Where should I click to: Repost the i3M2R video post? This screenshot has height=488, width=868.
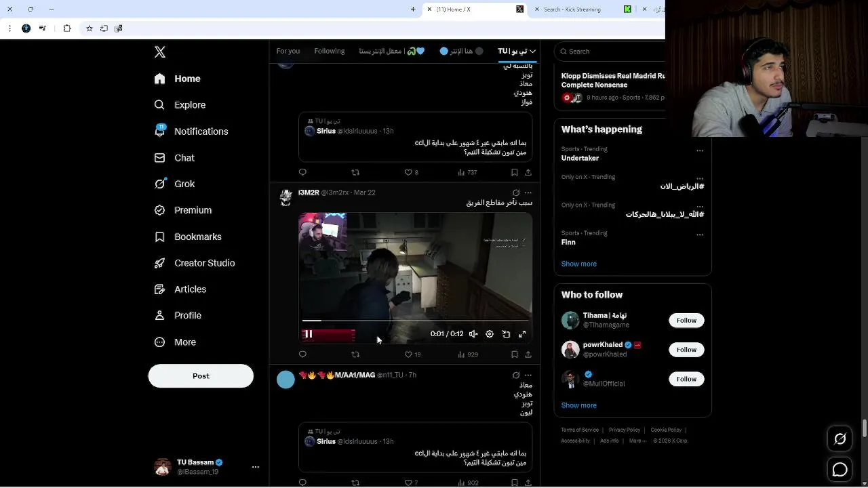355,354
